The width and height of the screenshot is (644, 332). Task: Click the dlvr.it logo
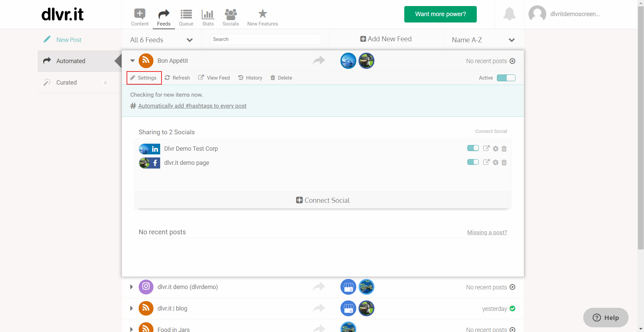click(62, 14)
